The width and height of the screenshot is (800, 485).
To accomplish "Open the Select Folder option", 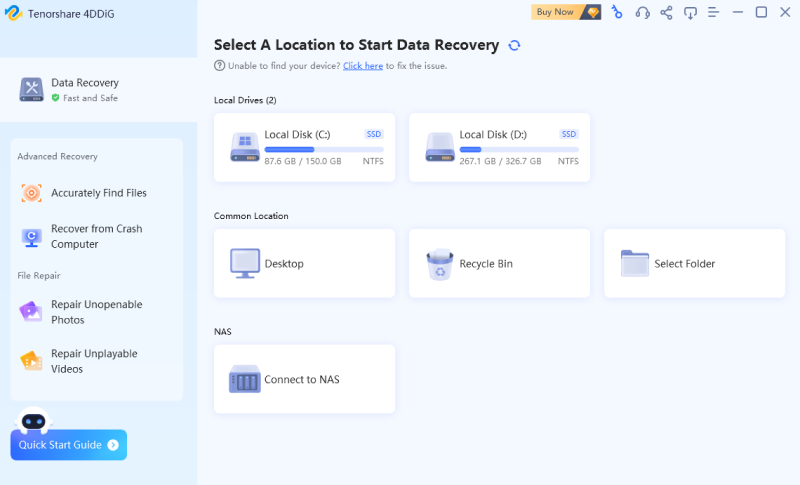I will click(694, 264).
